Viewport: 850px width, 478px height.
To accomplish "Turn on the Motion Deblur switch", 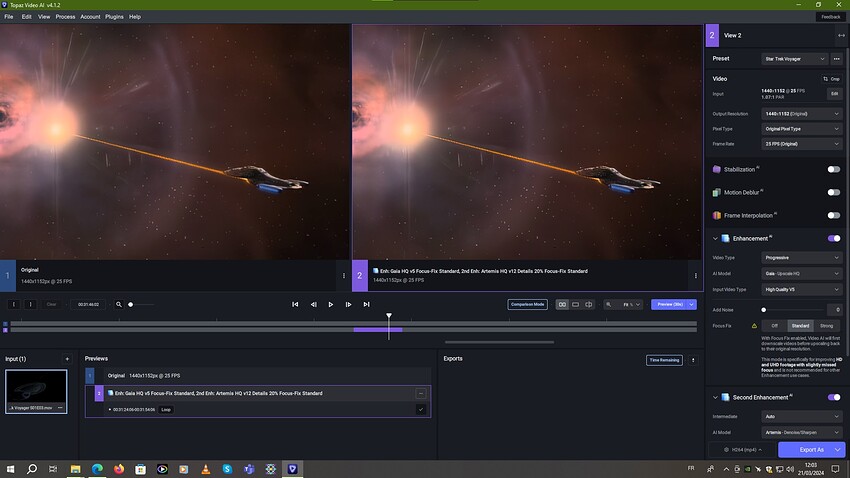I will pyautogui.click(x=833, y=192).
